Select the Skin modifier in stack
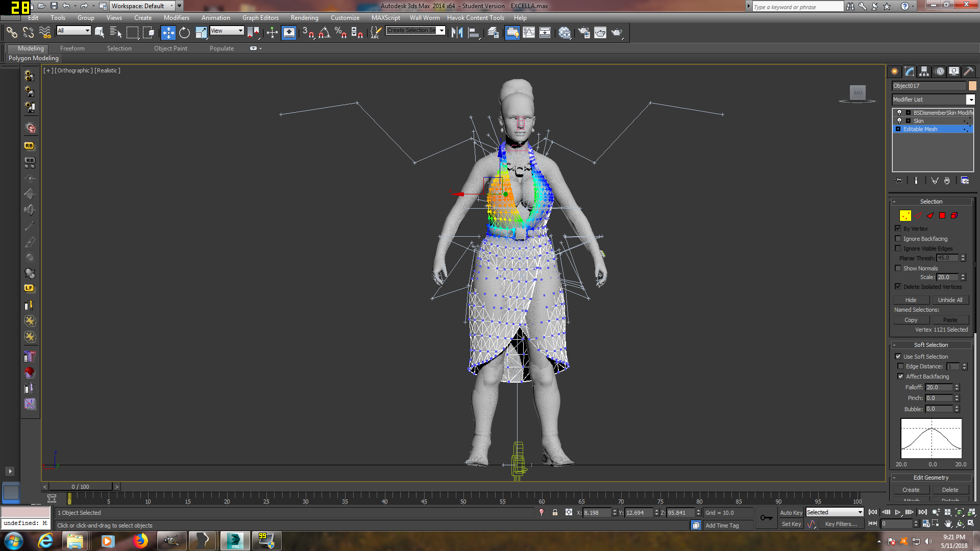 [x=918, y=121]
